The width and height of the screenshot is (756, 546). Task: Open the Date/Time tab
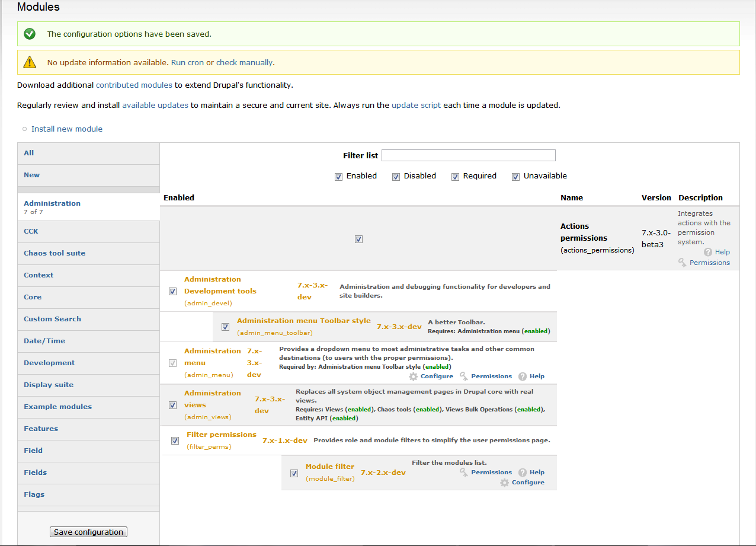89,341
